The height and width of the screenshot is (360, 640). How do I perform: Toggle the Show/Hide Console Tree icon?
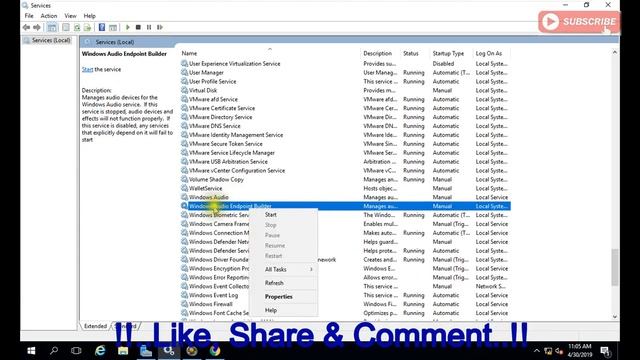(x=52, y=27)
